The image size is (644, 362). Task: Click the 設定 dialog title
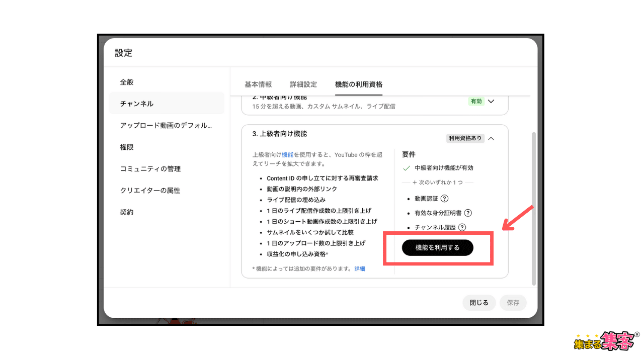pyautogui.click(x=124, y=53)
